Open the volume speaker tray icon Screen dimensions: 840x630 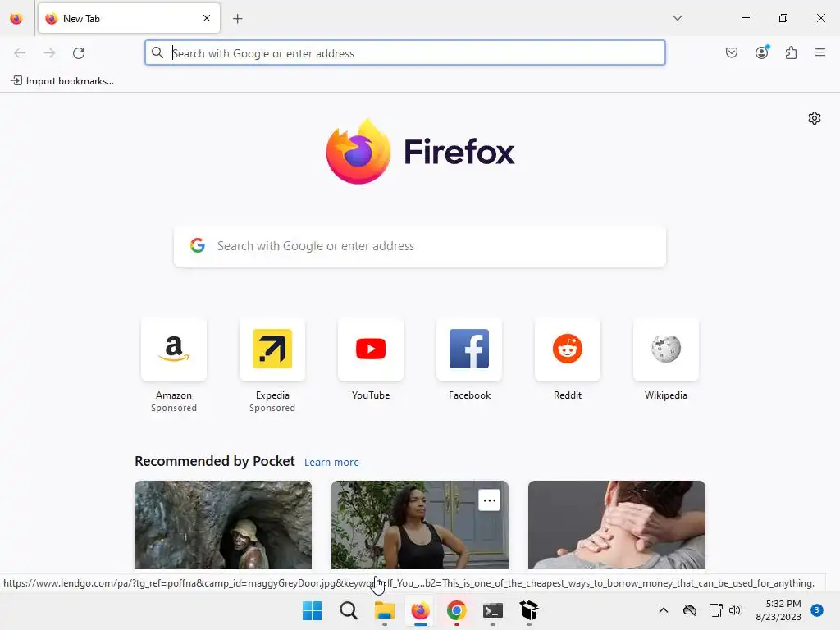click(x=735, y=610)
